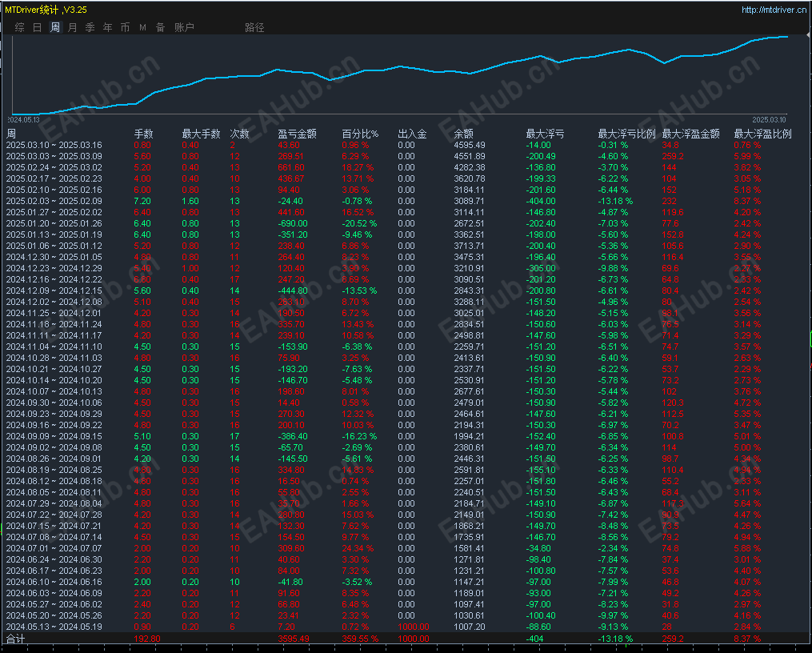
Task: Click the 余额 column header
Action: coord(463,134)
